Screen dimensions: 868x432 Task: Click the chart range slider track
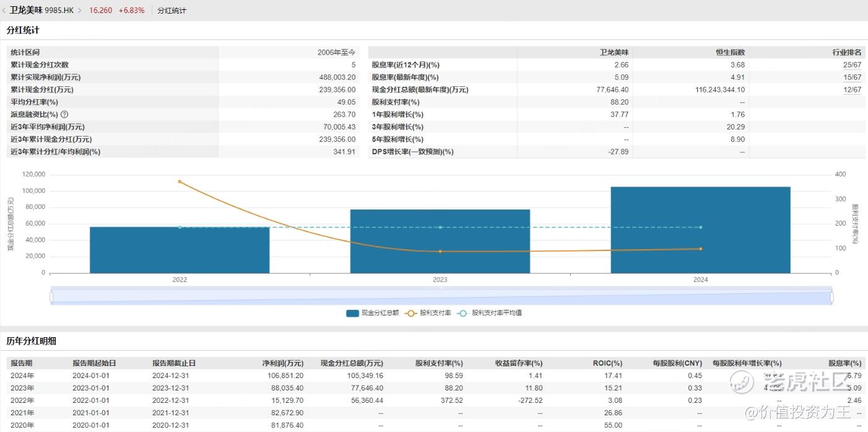click(x=441, y=297)
